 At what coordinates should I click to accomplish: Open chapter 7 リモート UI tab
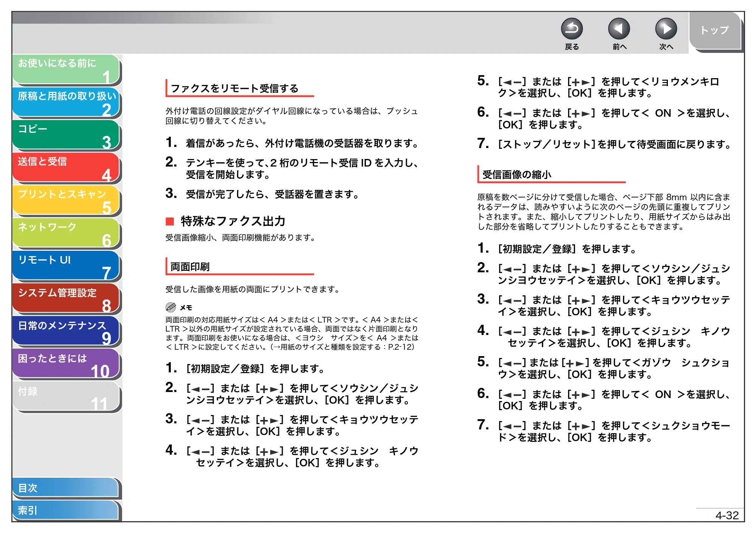[66, 266]
